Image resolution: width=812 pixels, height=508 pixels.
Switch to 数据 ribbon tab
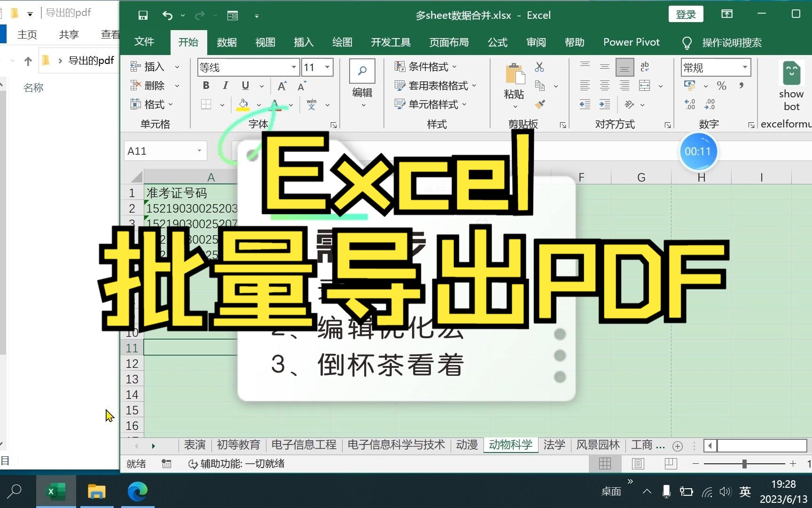point(227,42)
